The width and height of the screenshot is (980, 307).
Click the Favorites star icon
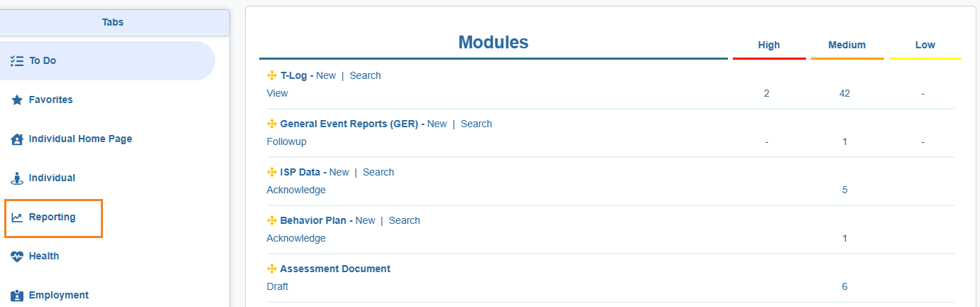coord(18,100)
